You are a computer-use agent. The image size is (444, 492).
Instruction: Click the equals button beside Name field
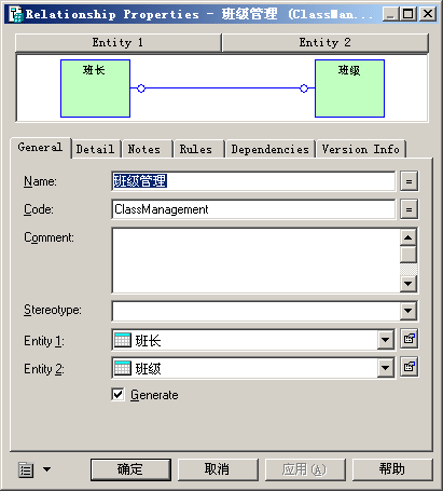coord(409,182)
